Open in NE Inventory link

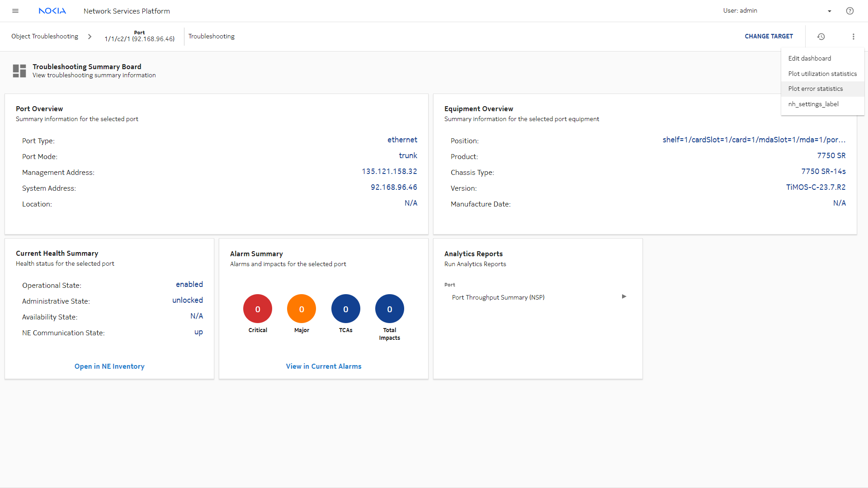pyautogui.click(x=109, y=366)
